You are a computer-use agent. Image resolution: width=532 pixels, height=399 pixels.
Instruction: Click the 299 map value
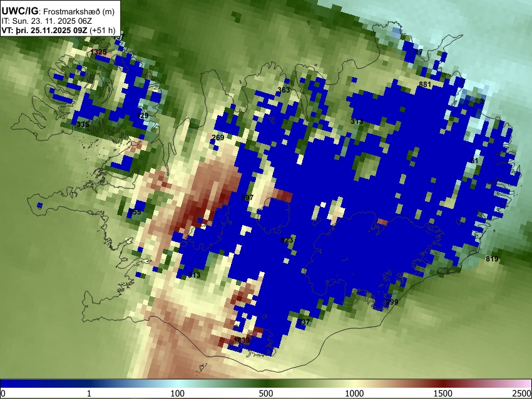pyautogui.click(x=392, y=301)
